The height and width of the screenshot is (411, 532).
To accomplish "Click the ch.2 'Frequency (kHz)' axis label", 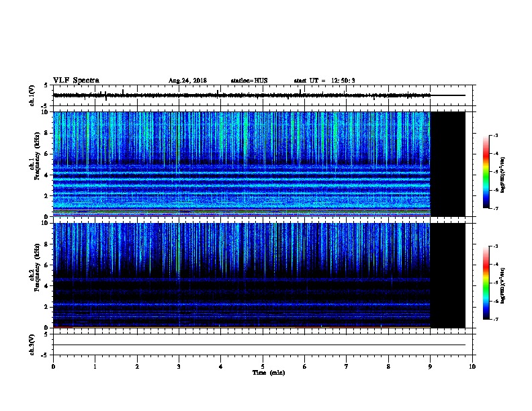I will pyautogui.click(x=37, y=267).
